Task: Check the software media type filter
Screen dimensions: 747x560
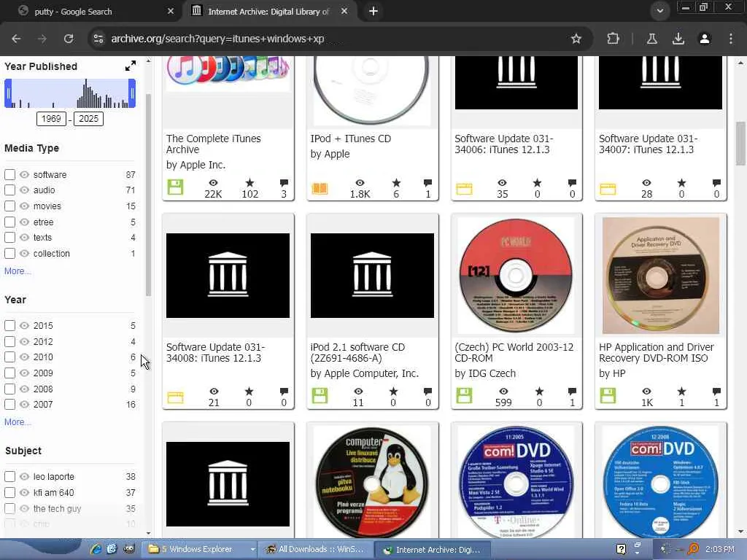Action: click(x=9, y=175)
